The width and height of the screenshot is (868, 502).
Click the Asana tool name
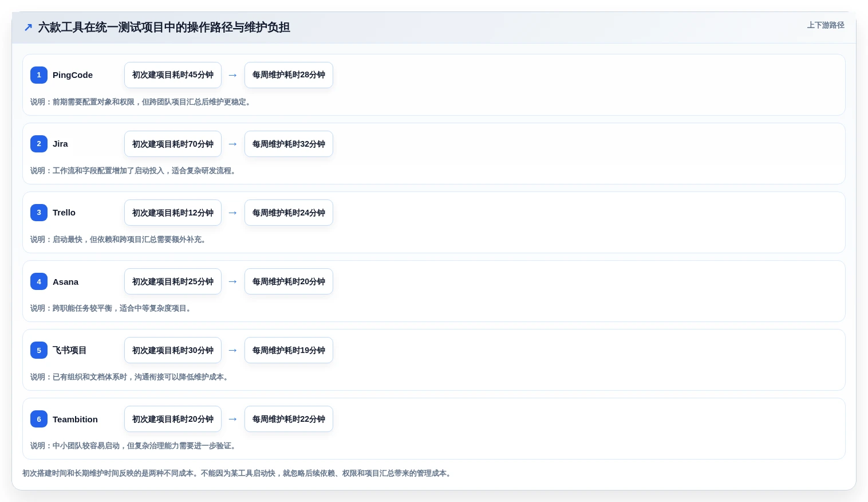(65, 281)
